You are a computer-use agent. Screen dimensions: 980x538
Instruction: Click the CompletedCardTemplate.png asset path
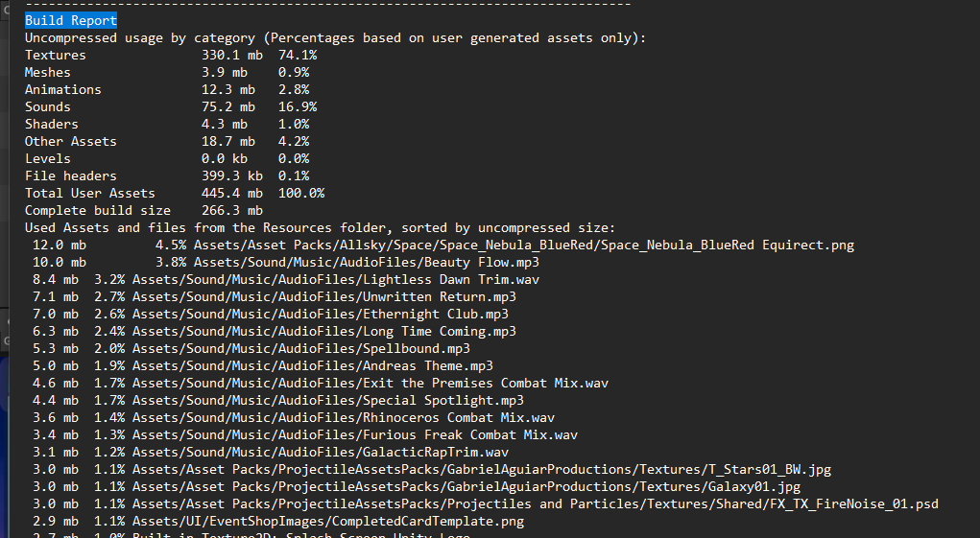click(x=328, y=521)
